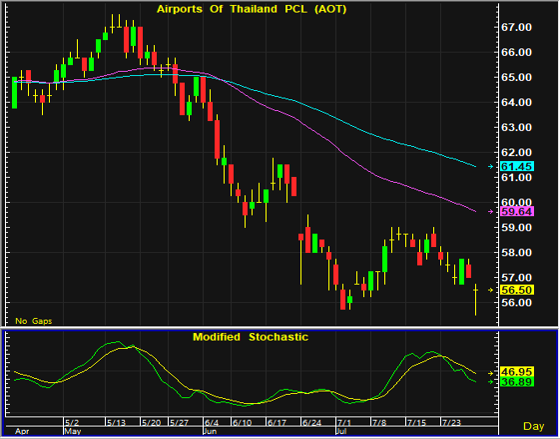Click the green 36.89 stochastic value label
The width and height of the screenshot is (560, 439).
(517, 382)
